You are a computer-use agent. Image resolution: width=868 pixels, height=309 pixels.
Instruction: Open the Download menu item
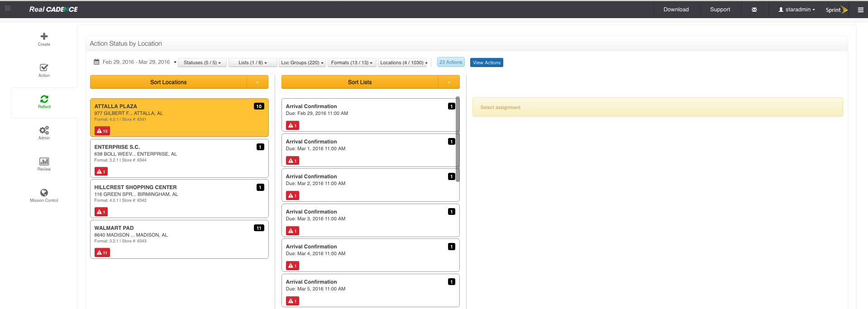click(x=676, y=10)
